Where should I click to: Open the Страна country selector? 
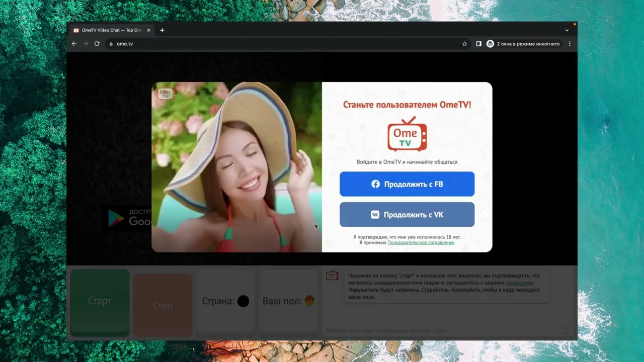(225, 301)
